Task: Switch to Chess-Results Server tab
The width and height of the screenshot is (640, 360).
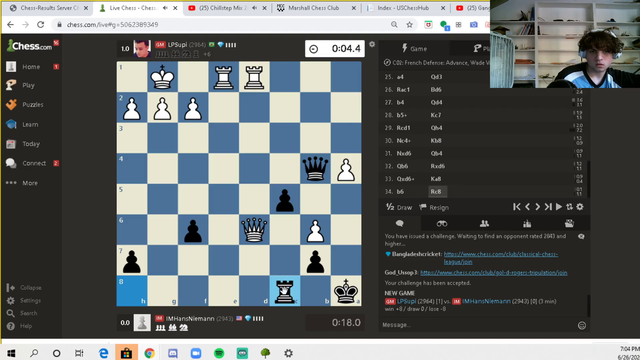Action: click(48, 8)
